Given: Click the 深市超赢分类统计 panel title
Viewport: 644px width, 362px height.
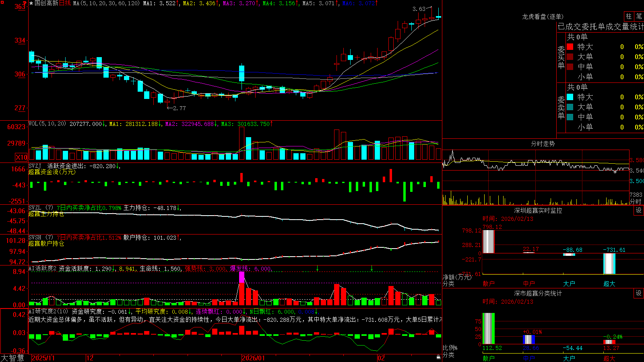Looking at the screenshot, I should 538,293.
